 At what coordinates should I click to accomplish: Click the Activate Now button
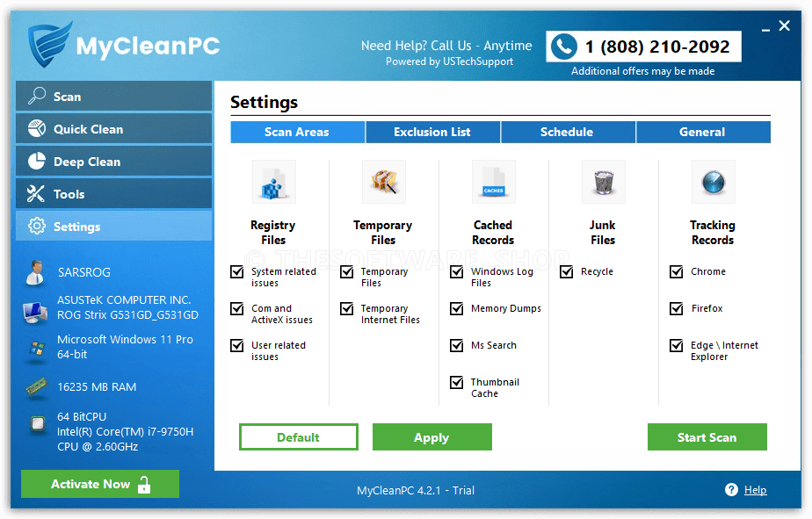[x=100, y=484]
